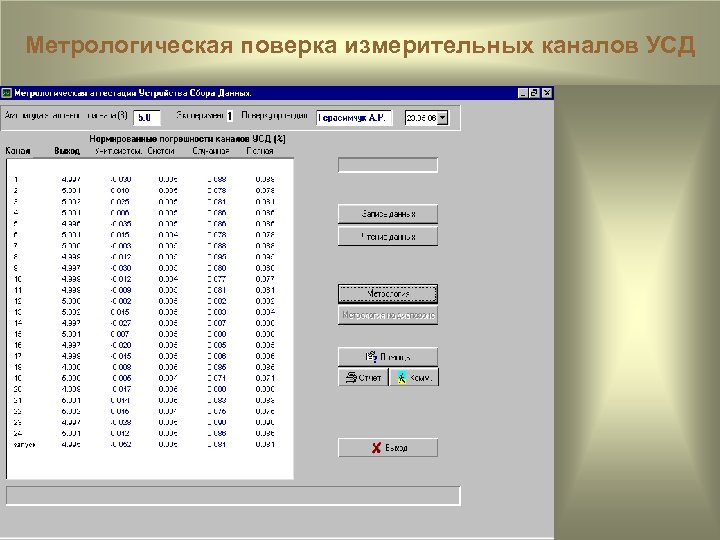This screenshot has width=720, height=540.
Task: Click the -0.027 value in channel 14 row
Action: 121,323
